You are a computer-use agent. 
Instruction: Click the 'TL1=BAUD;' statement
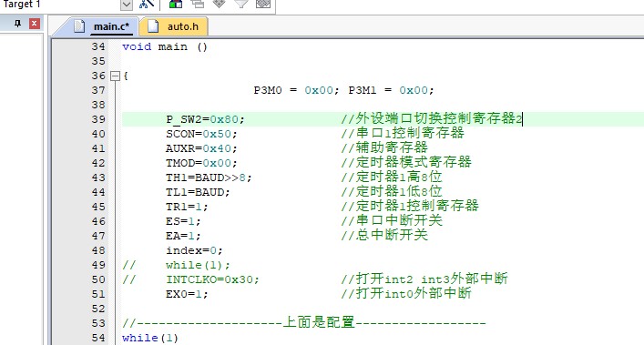pos(198,192)
